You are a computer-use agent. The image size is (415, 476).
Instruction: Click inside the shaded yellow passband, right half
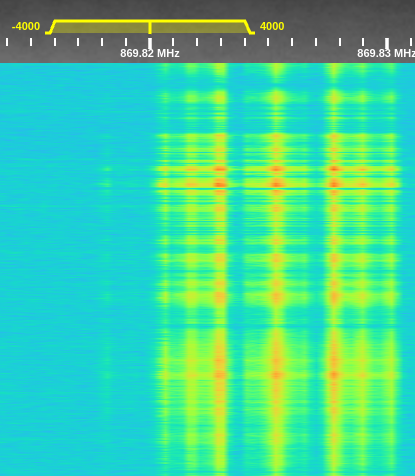click(198, 28)
